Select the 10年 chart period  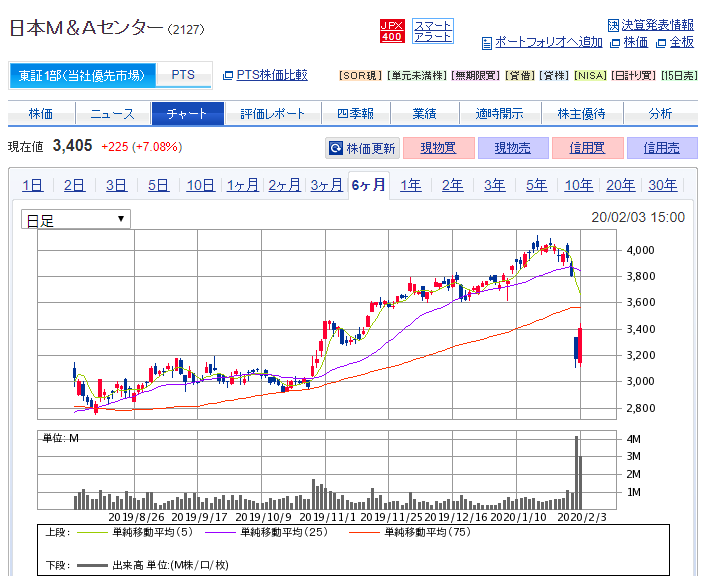coord(579,185)
